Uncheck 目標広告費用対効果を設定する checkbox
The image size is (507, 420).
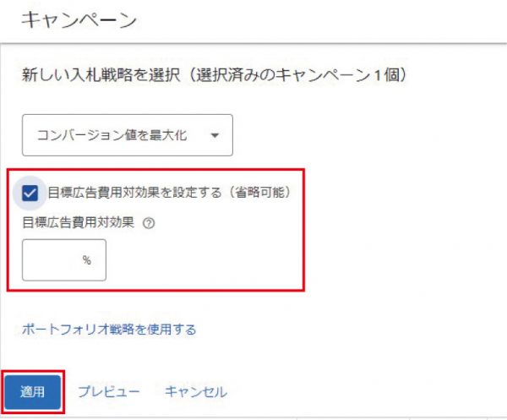click(x=30, y=193)
